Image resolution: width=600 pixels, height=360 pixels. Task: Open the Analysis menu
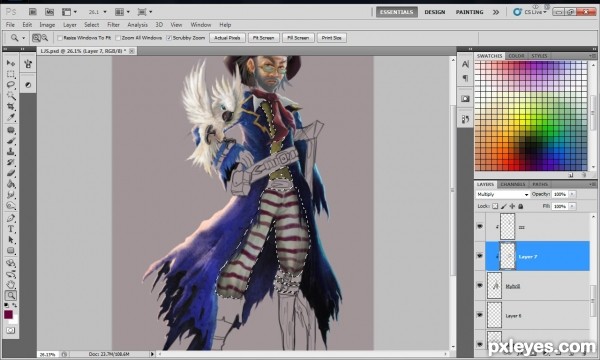click(x=137, y=24)
